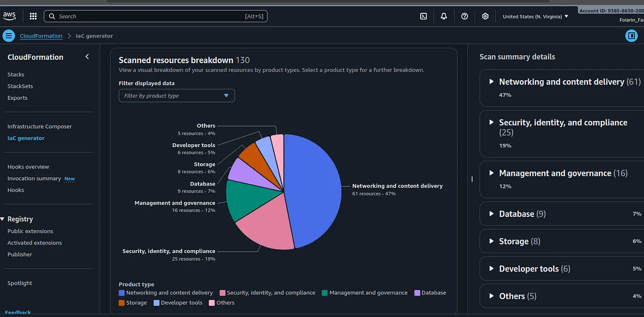Open the notifications bell
Screen dimensions: 644x317
pos(444,16)
